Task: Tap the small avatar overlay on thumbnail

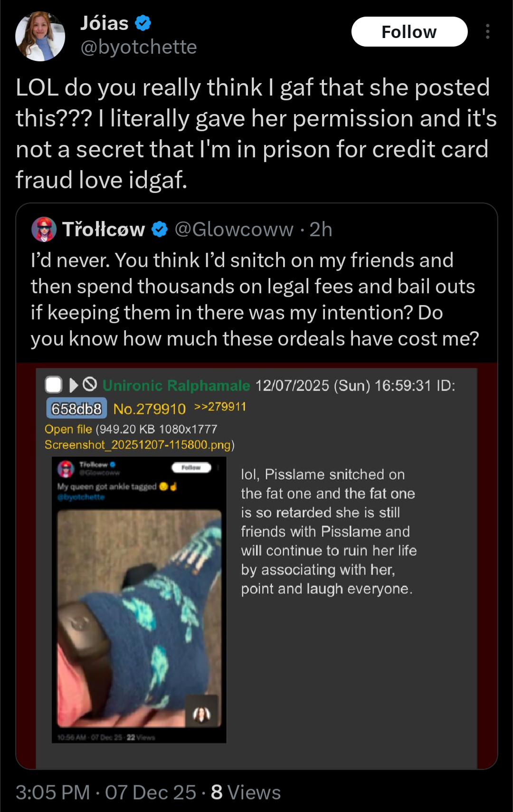Action: coord(201,714)
